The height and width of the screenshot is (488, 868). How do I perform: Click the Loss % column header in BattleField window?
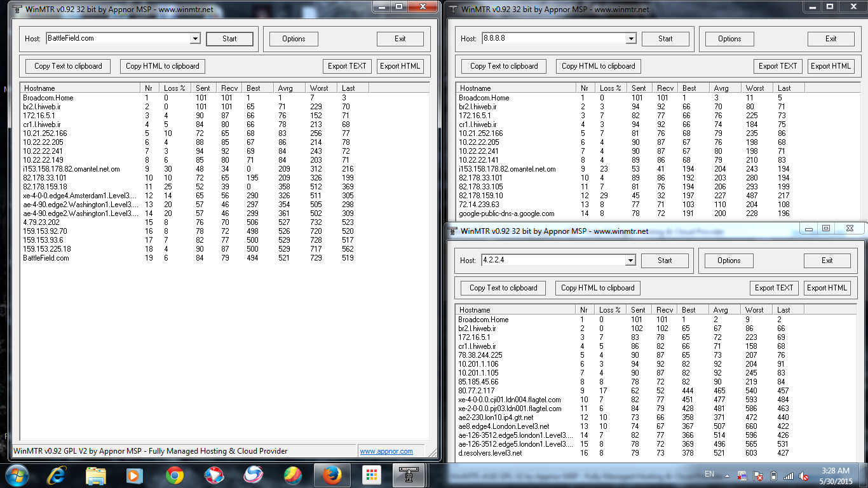(x=174, y=88)
